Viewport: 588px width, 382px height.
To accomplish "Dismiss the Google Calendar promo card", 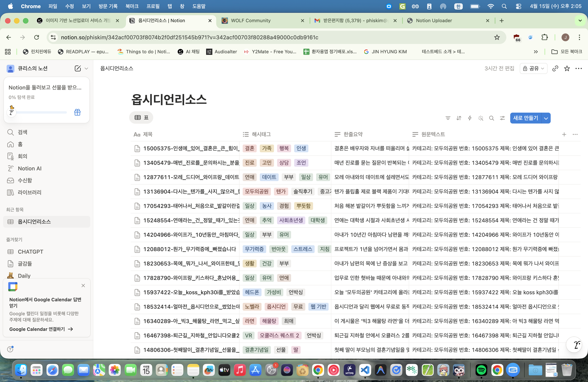I will (83, 286).
